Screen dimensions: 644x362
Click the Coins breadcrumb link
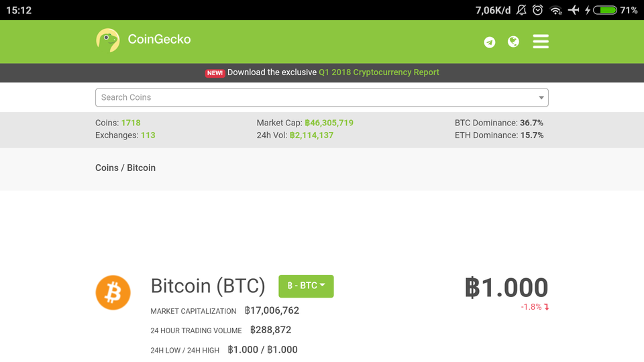point(107,168)
